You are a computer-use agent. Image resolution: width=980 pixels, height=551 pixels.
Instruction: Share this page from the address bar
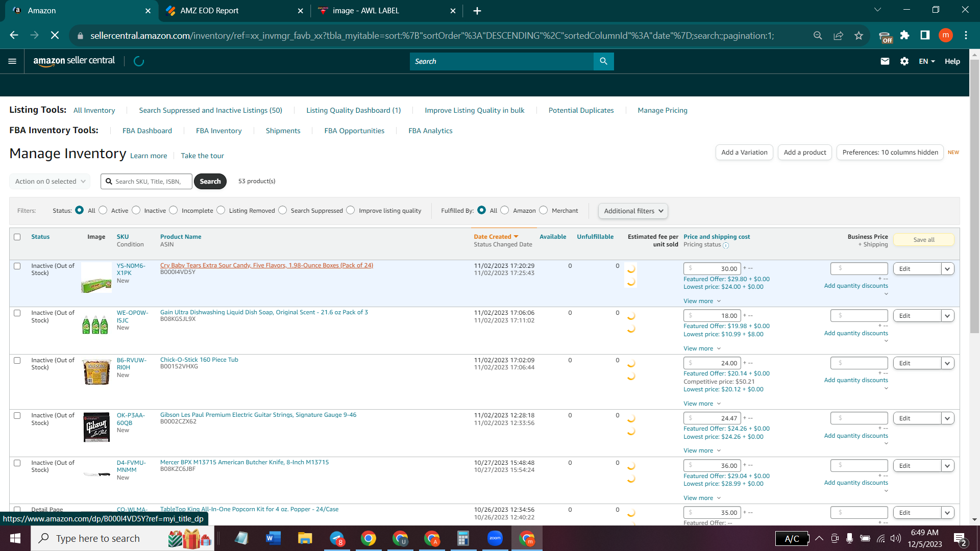point(838,35)
